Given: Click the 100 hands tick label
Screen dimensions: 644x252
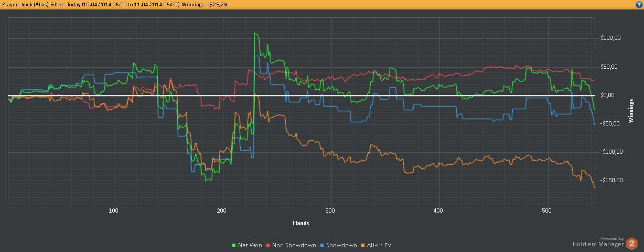Looking at the screenshot, I should (x=113, y=210).
